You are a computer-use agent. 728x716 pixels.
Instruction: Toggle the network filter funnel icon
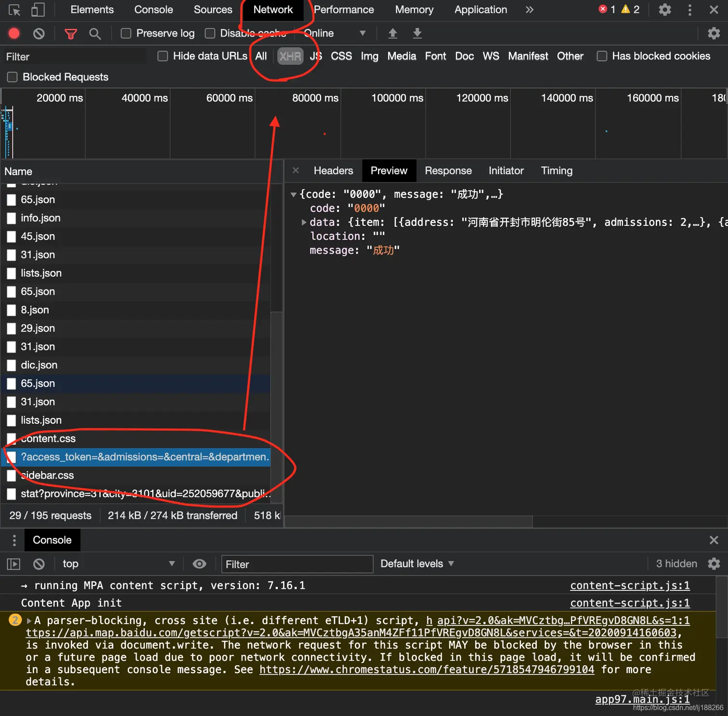coord(71,34)
